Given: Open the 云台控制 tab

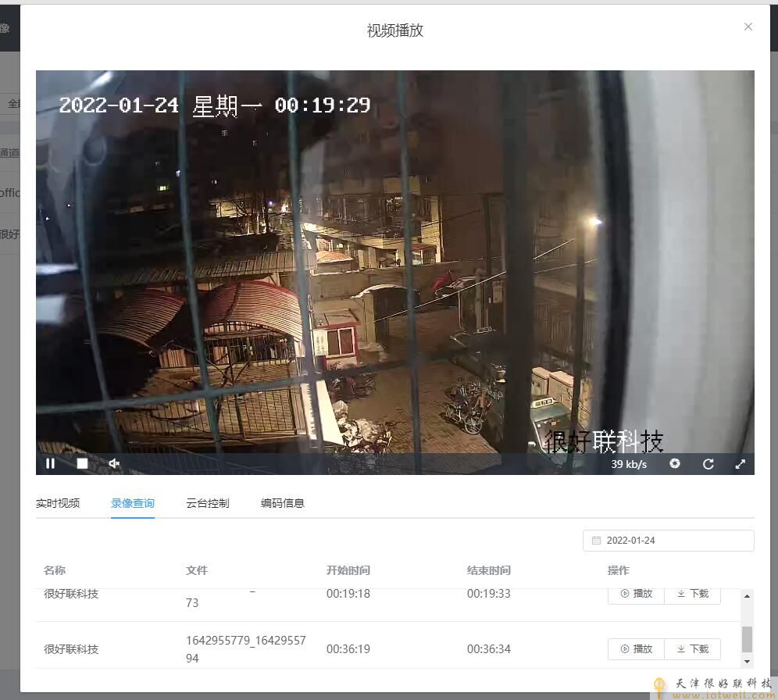Looking at the screenshot, I should coord(208,503).
